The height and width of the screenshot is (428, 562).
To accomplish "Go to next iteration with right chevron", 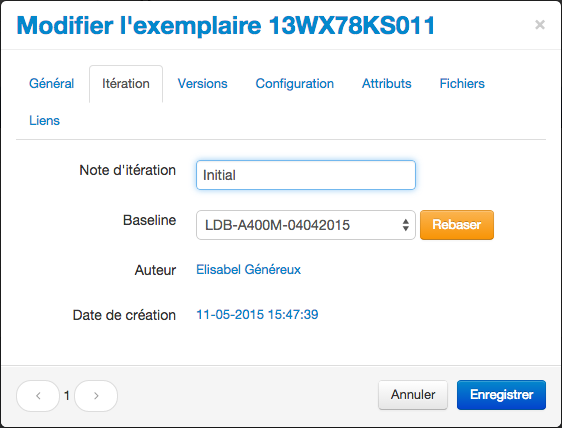I will pyautogui.click(x=96, y=396).
